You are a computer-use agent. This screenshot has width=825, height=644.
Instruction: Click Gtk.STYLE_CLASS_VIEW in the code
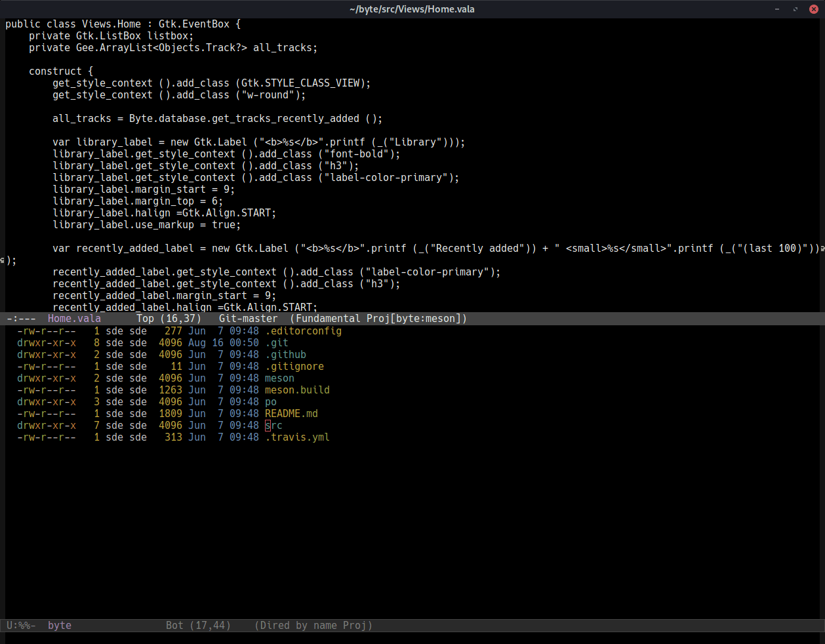[x=300, y=83]
